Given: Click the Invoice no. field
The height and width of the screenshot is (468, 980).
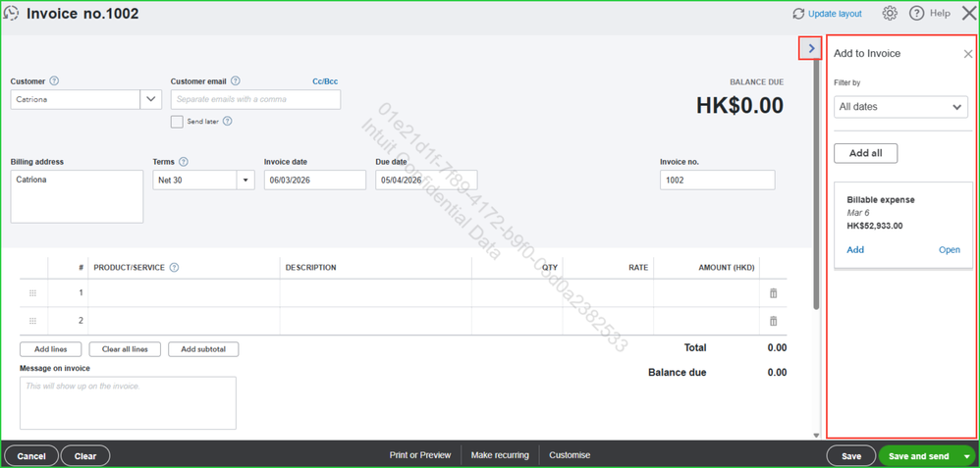Looking at the screenshot, I should coord(718,180).
